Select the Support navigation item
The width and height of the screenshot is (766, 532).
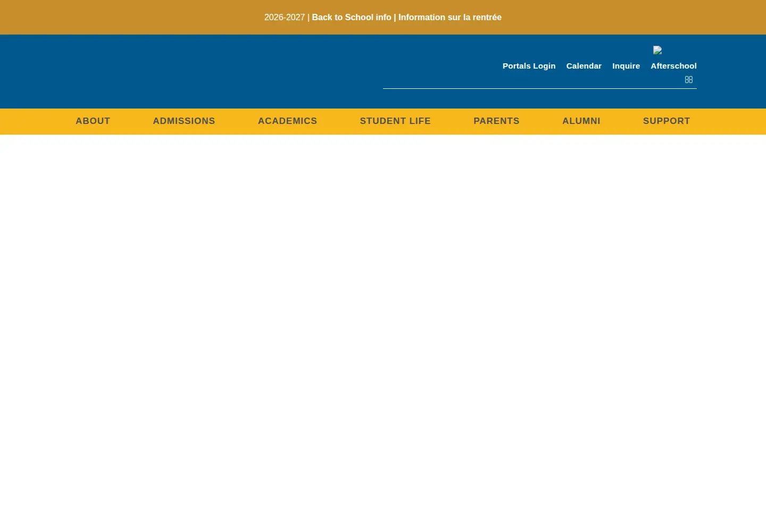pyautogui.click(x=667, y=121)
